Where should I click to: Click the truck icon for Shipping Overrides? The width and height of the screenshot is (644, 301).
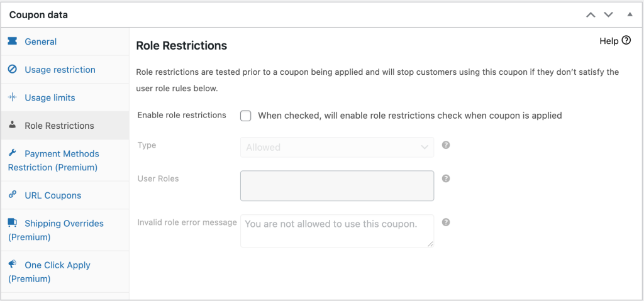tap(13, 222)
